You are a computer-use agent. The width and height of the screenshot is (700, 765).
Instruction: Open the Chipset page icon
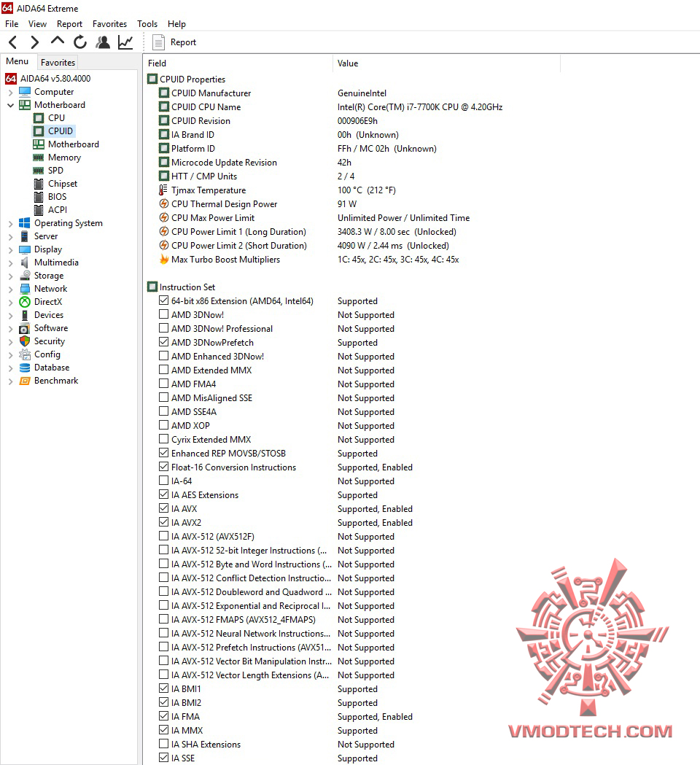[x=39, y=184]
